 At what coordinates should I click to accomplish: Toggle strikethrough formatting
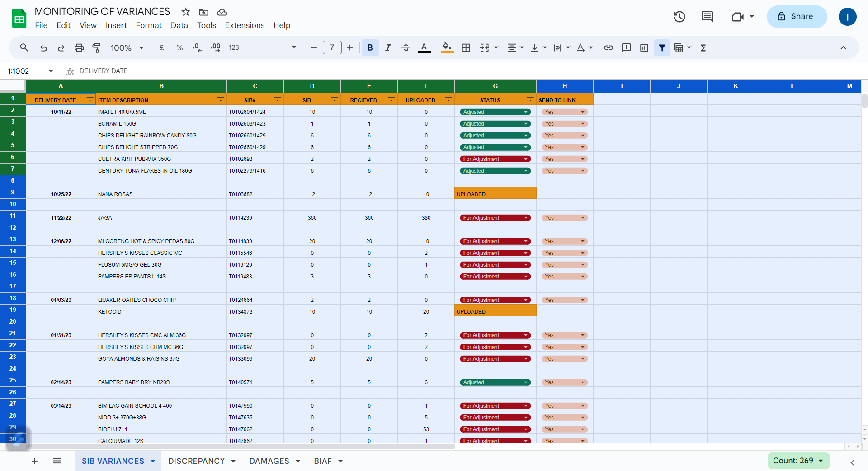click(406, 47)
